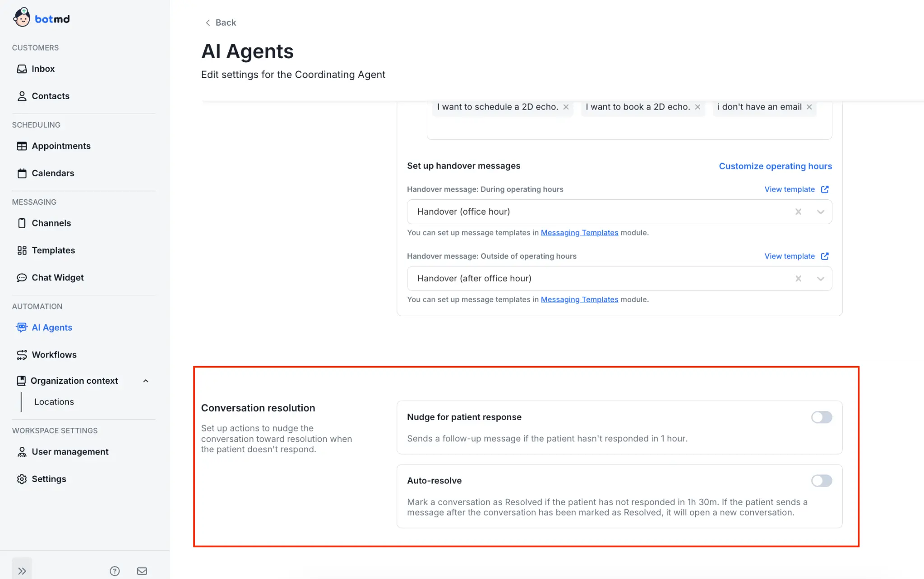
Task: Open the Handover (after office hour) dropdown
Action: pyautogui.click(x=820, y=278)
